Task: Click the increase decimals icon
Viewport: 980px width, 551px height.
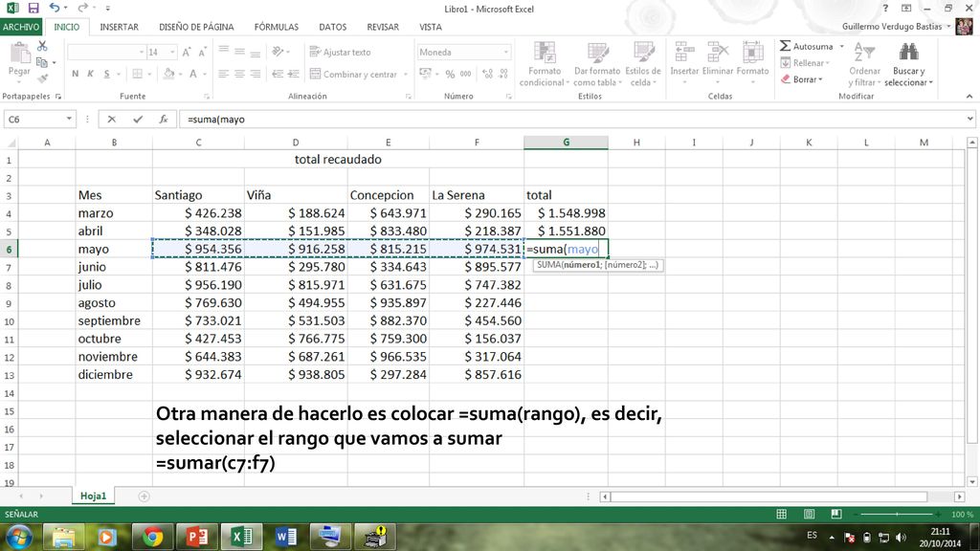Action: pos(487,74)
